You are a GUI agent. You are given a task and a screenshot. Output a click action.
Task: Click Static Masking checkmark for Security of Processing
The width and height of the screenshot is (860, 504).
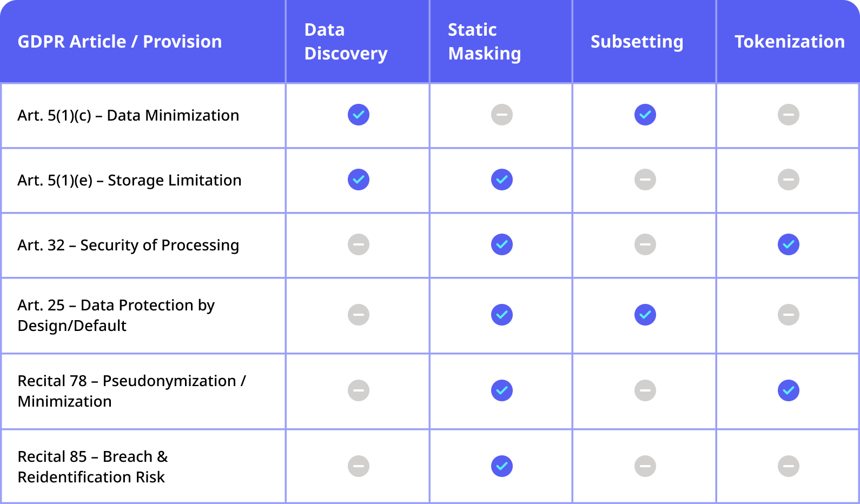[502, 244]
